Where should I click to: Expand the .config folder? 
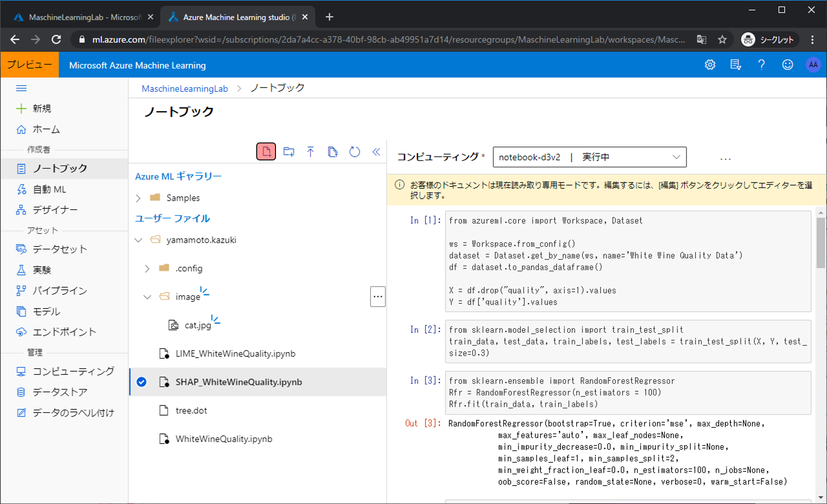[x=147, y=268]
